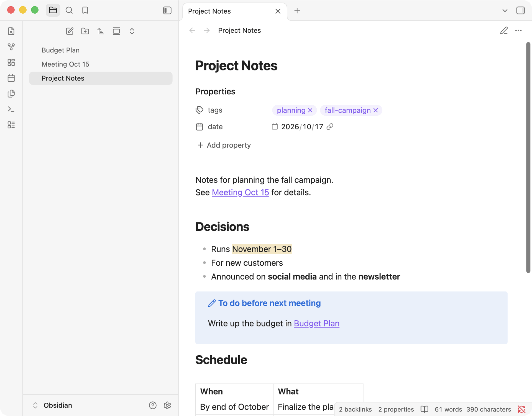Show 2 backlinks in status bar
The image size is (532, 416).
click(x=355, y=409)
